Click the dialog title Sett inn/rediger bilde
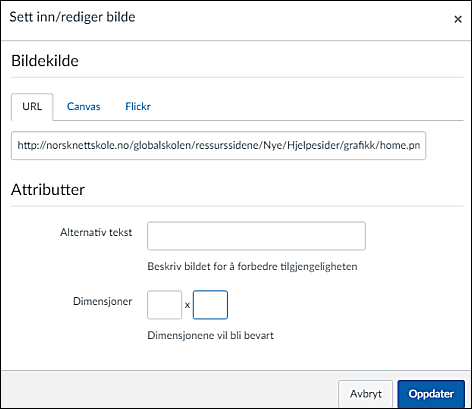Viewport: 472px width, 409px height. click(72, 17)
